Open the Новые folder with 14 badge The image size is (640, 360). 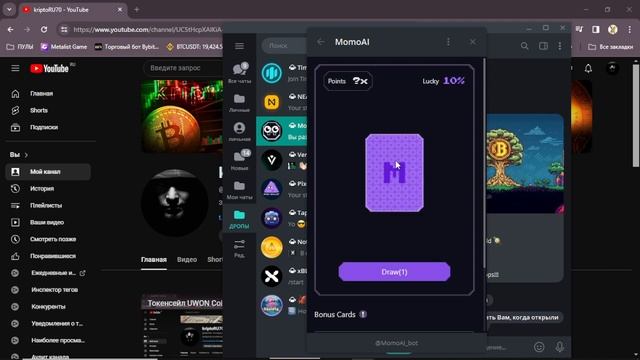click(x=240, y=160)
